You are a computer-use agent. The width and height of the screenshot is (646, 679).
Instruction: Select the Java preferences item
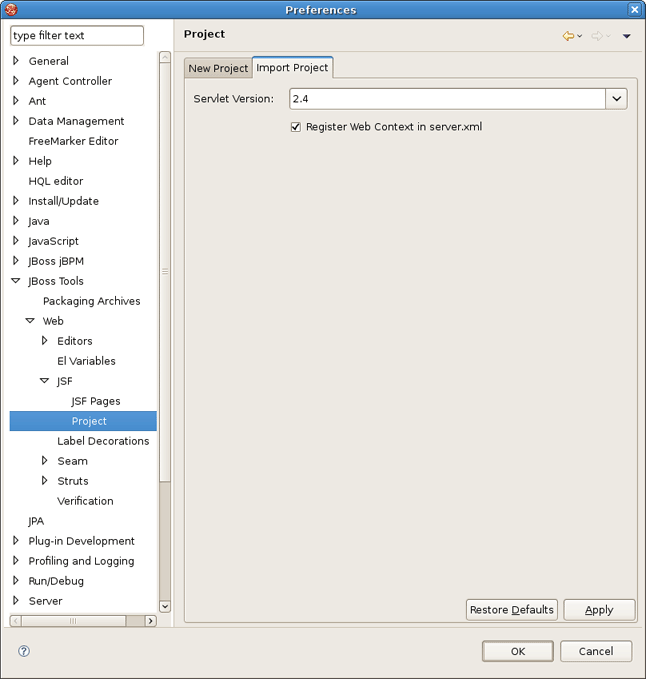coord(39,221)
